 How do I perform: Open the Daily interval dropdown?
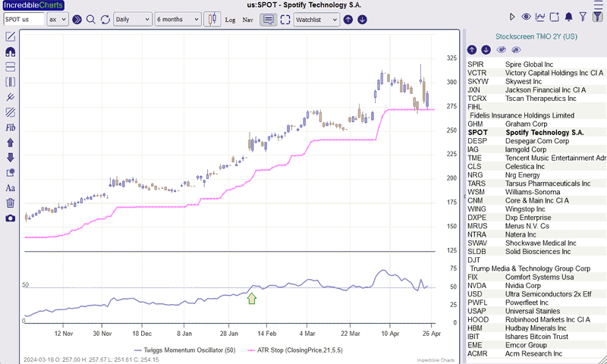pyautogui.click(x=132, y=20)
